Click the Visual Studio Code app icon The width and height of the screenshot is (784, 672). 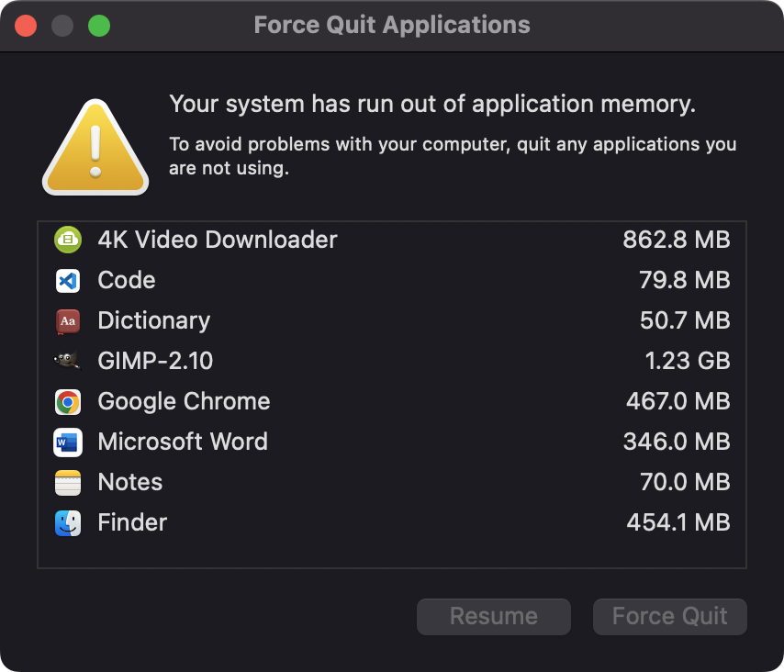[68, 281]
